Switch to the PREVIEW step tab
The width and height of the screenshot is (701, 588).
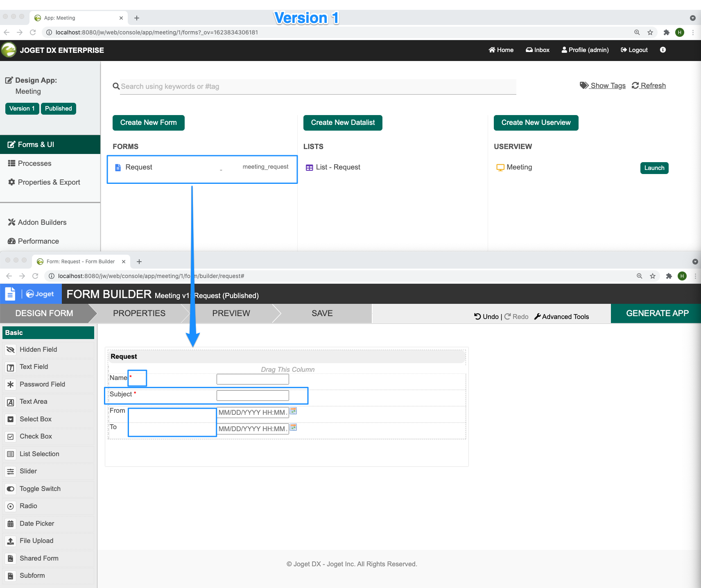(x=231, y=313)
